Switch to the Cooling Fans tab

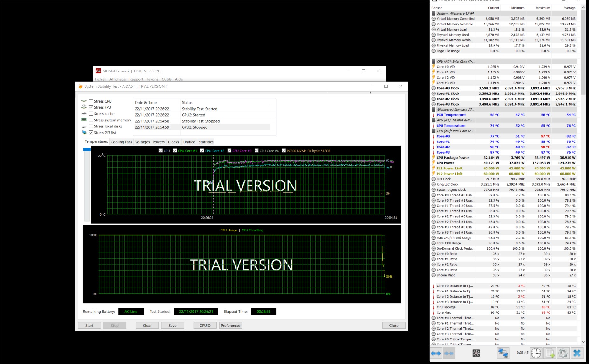pyautogui.click(x=121, y=142)
